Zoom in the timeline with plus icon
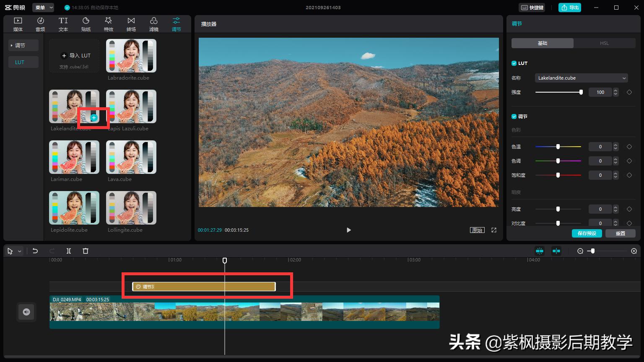The height and width of the screenshot is (362, 644). tap(634, 251)
